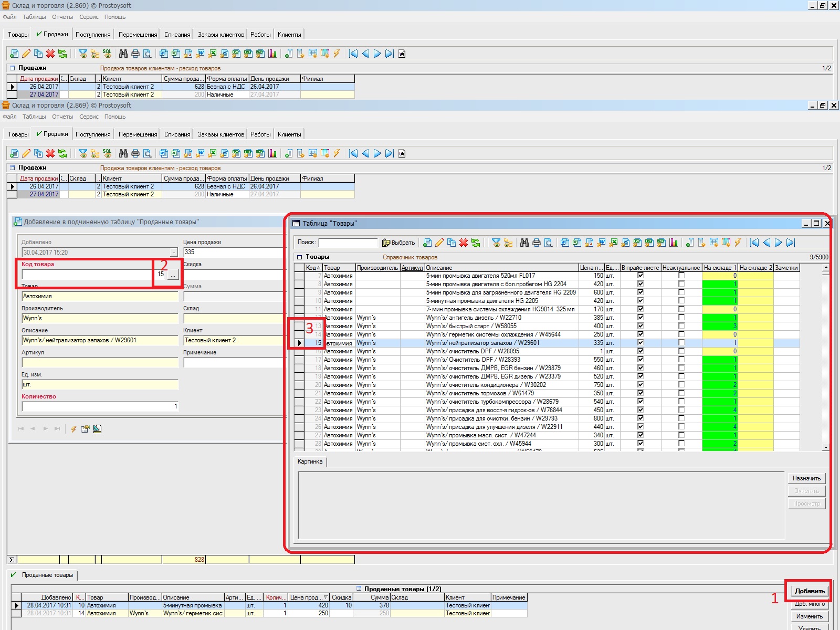
Task: Click the ellipsis button next to Код товара
Action: click(173, 275)
